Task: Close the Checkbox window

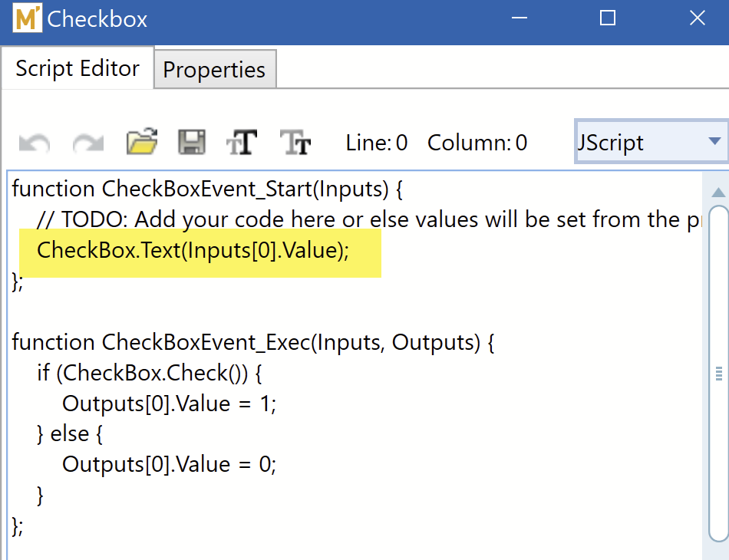Action: (x=697, y=18)
